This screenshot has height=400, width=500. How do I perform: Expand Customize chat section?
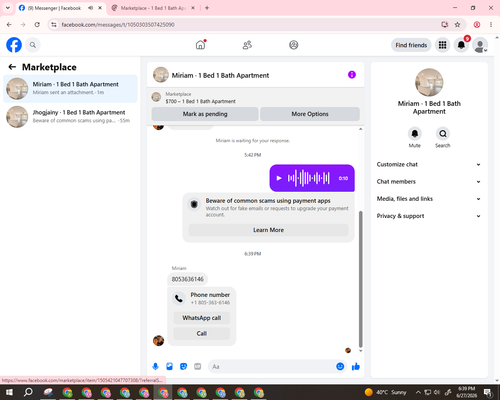pos(429,164)
